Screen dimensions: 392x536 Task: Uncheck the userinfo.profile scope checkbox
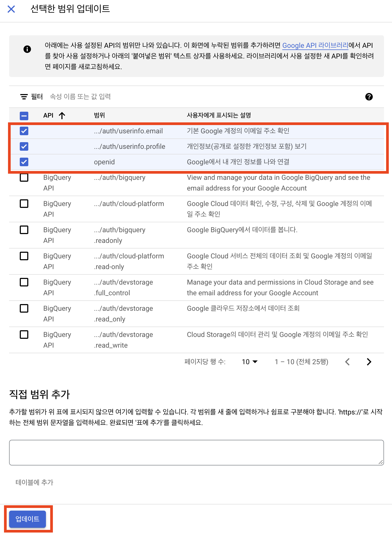pos(24,146)
